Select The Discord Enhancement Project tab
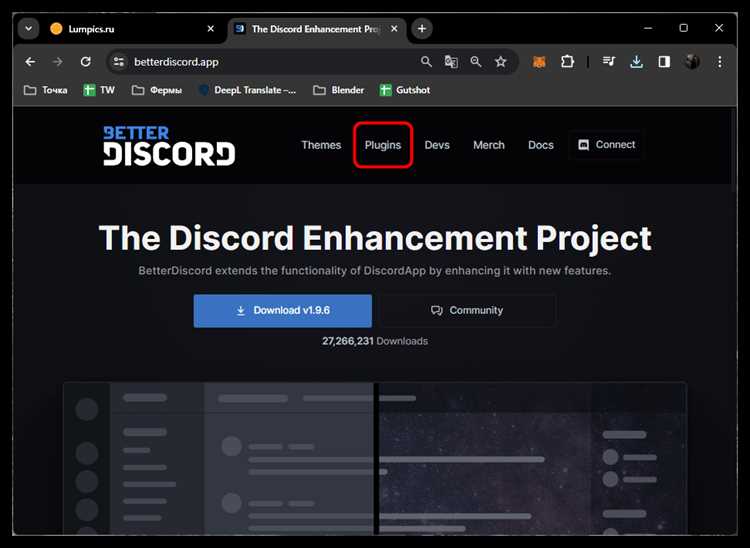The image size is (750, 548). (x=317, y=29)
